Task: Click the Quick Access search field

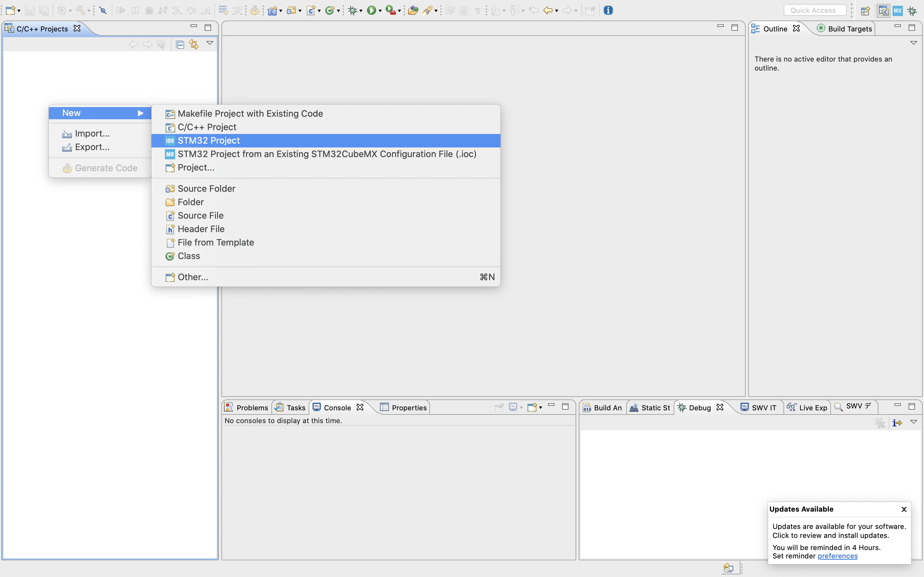Action: pyautogui.click(x=815, y=10)
